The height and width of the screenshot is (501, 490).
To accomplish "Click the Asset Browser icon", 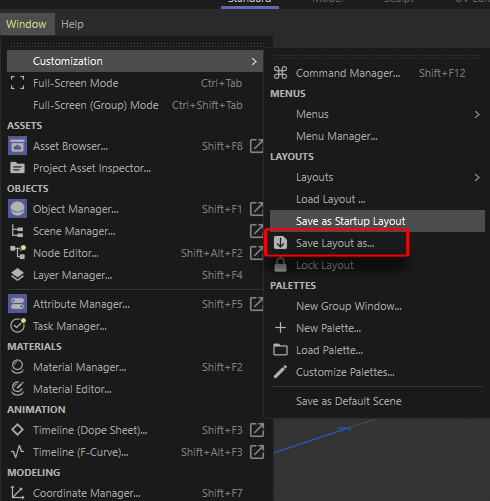I will point(17,146).
